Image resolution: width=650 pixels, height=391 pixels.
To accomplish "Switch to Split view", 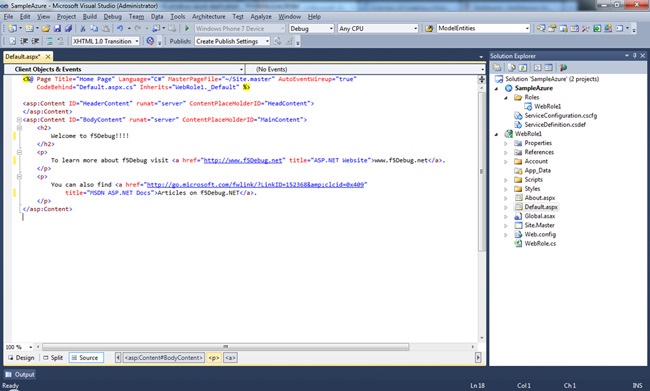I will (x=53, y=357).
